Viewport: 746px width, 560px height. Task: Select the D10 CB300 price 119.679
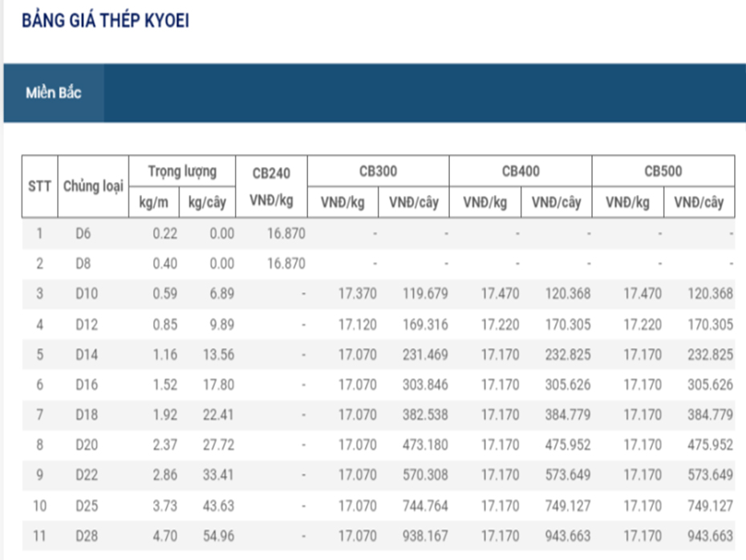pyautogui.click(x=425, y=294)
